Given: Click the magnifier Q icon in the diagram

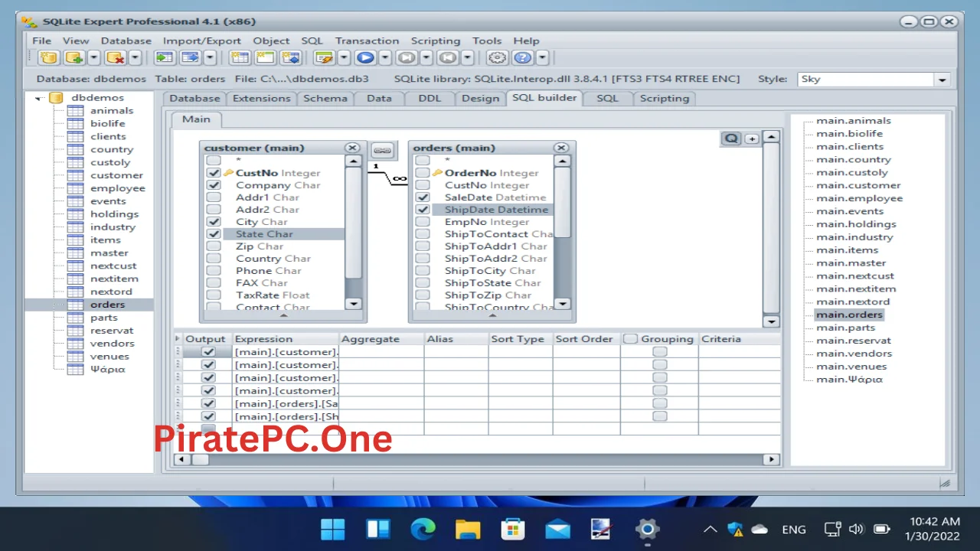Looking at the screenshot, I should pos(731,139).
